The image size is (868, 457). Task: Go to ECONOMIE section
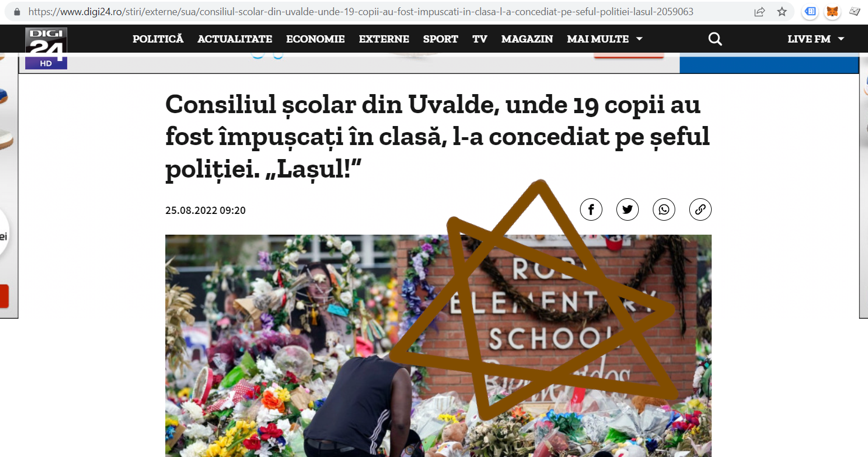(x=315, y=39)
